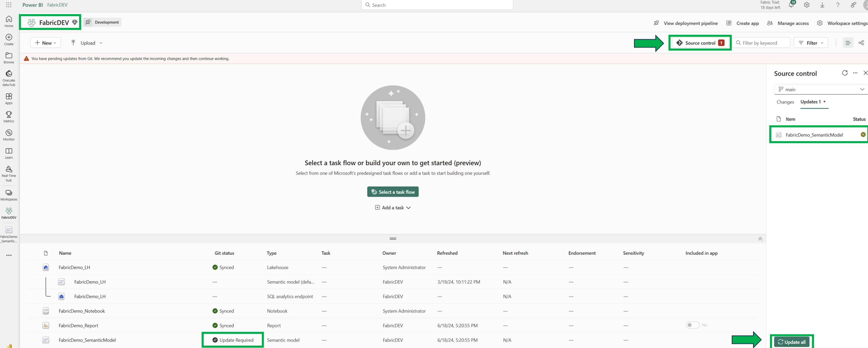This screenshot has height=348, width=868.
Task: Click Create app
Action: [x=742, y=23]
